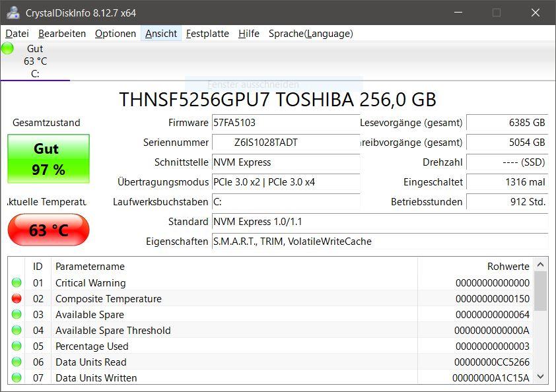
Task: Click the SMART list scrollbar thumb
Action: pyautogui.click(x=540, y=291)
